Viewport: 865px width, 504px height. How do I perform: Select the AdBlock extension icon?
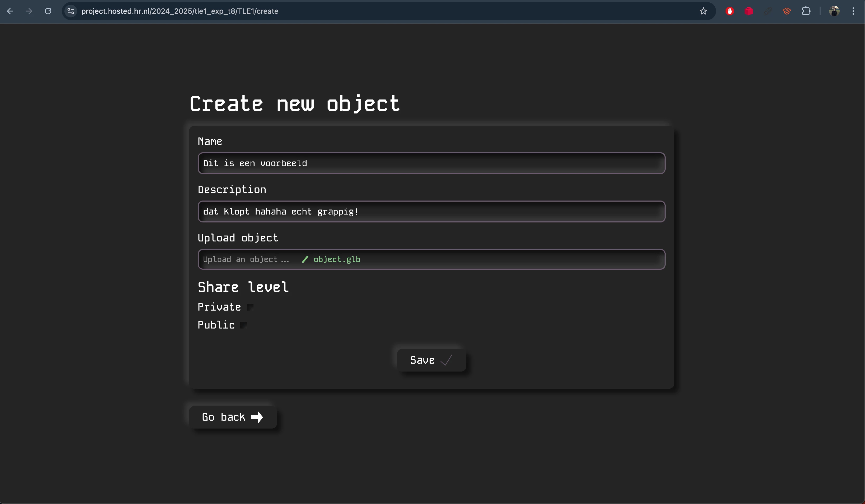[730, 11]
